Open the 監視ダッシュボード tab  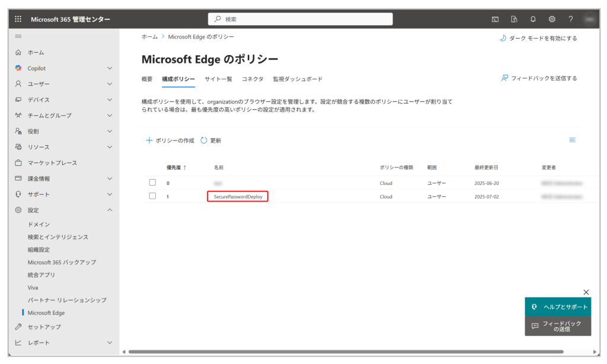298,79
